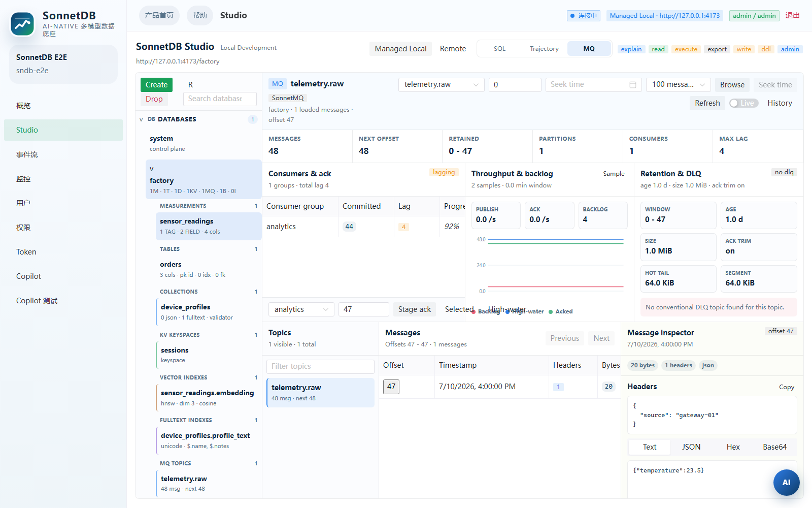Open the 帮助 help link

(x=199, y=16)
